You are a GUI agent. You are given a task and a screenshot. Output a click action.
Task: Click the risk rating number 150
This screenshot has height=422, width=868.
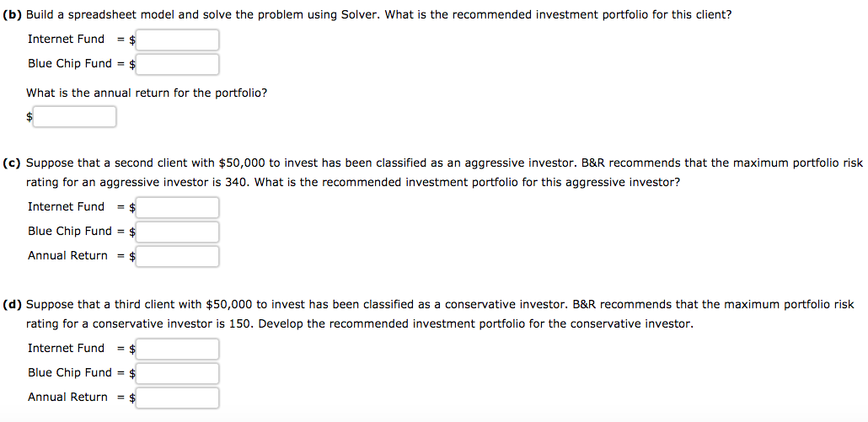point(240,324)
